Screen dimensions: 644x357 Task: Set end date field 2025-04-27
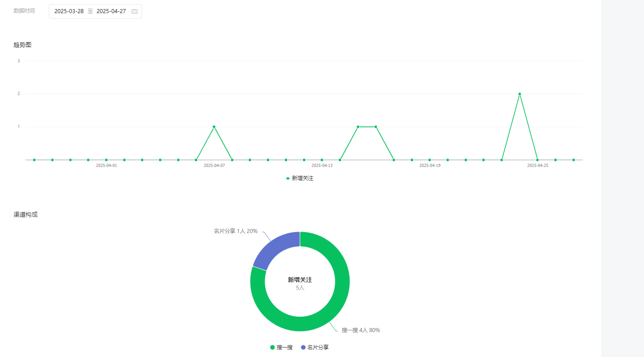(x=111, y=11)
